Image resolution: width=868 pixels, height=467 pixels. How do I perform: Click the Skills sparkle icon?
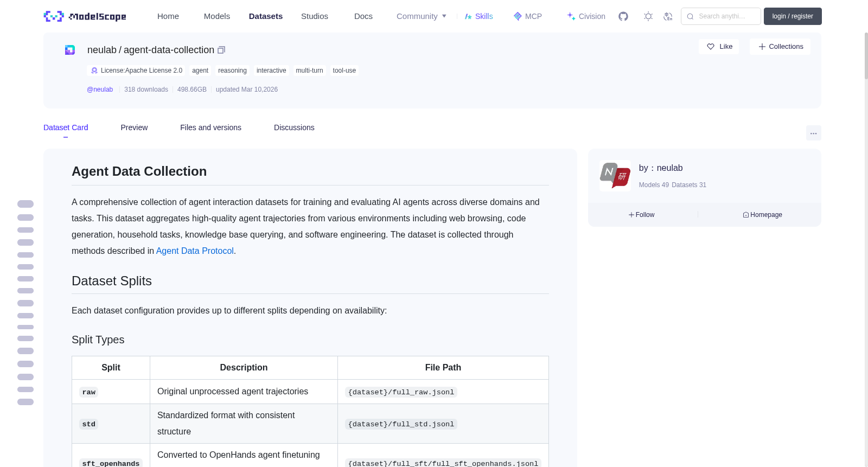click(x=468, y=16)
